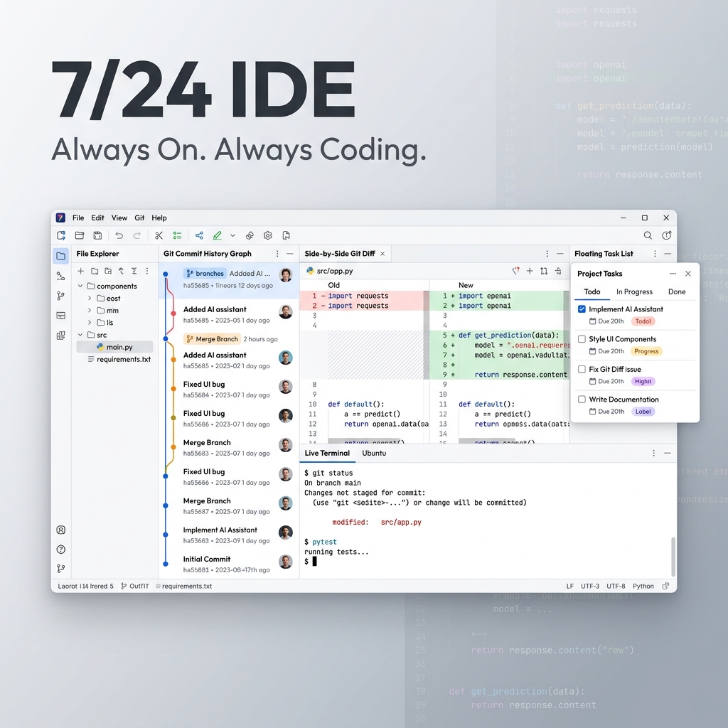Close the Project Tasks floating window
Image resolution: width=728 pixels, height=728 pixels.
[688, 274]
